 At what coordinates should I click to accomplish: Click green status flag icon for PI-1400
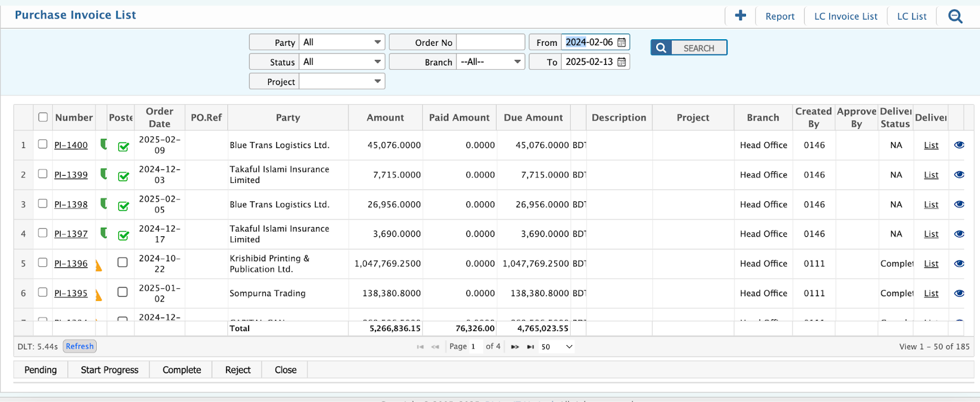[x=104, y=144]
